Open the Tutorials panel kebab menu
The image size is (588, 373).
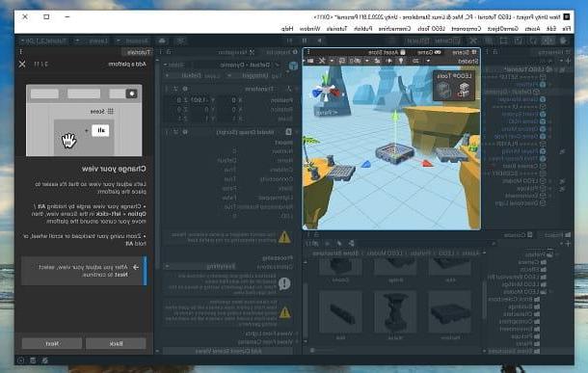21,52
